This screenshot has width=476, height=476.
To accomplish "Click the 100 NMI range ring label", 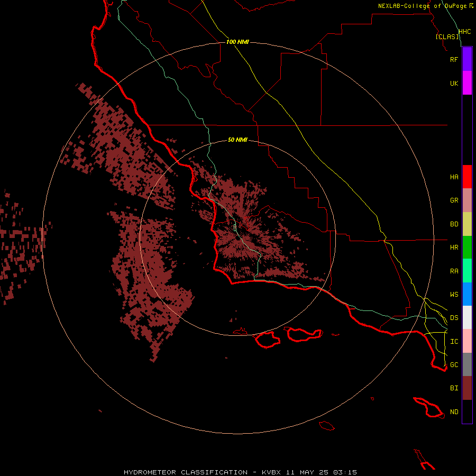I will (x=237, y=42).
